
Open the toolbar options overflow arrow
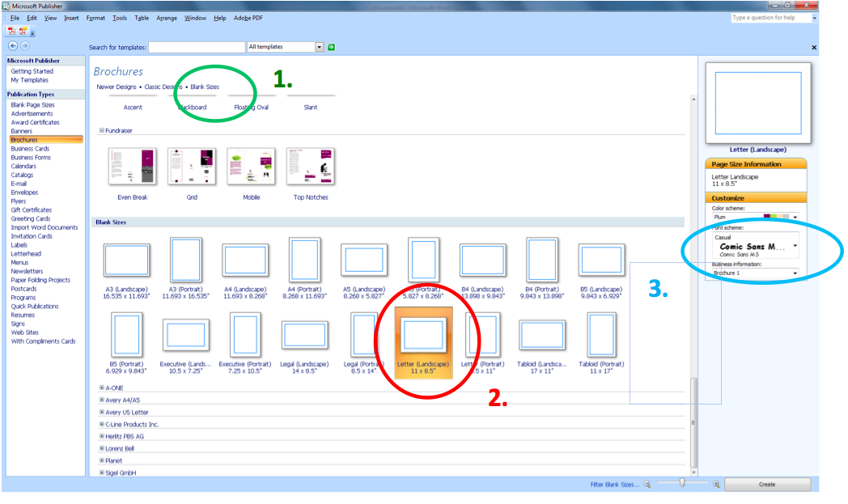[x=33, y=32]
